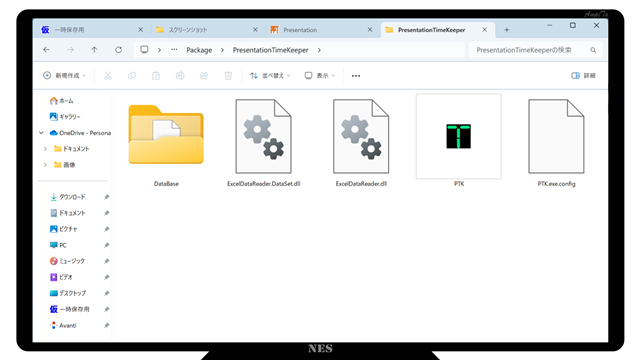
Task: Open the toolbar see-more ellipsis menu
Action: [356, 76]
